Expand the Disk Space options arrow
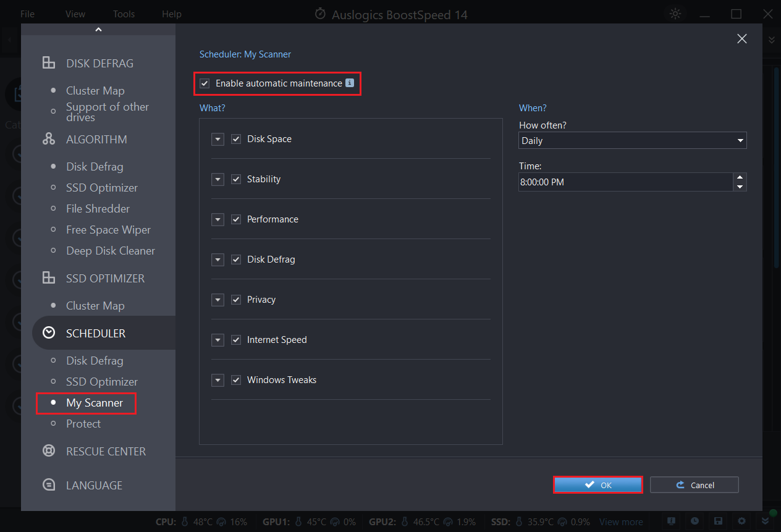 [x=217, y=139]
